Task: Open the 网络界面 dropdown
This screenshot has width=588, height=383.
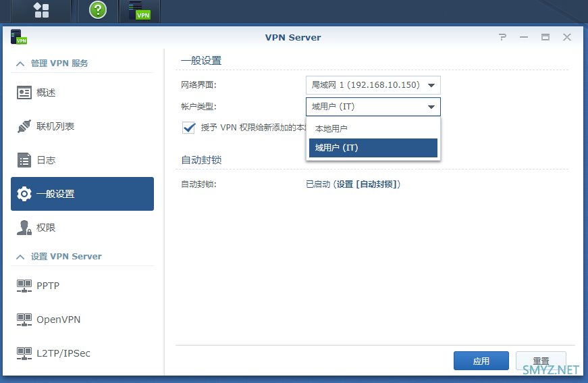Action: pos(373,85)
